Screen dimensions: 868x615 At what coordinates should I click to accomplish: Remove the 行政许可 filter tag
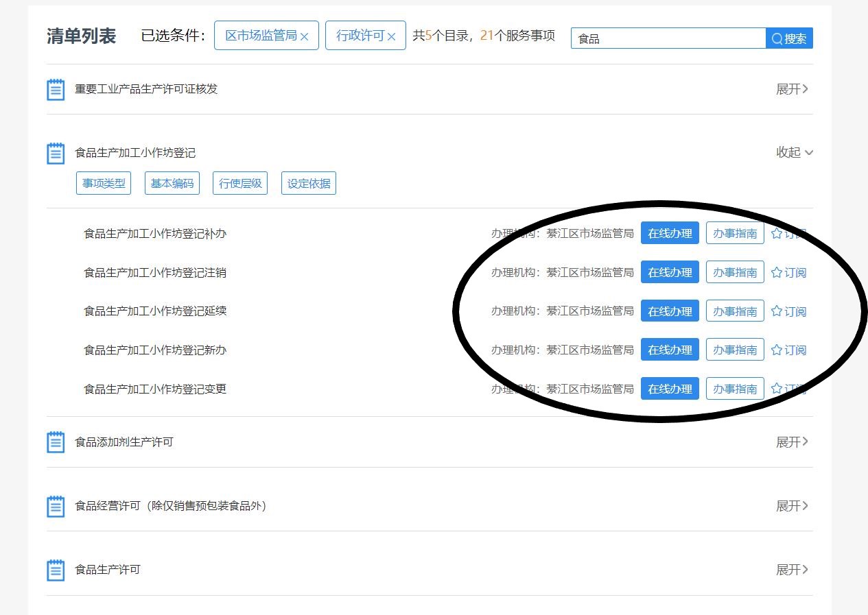tap(392, 36)
